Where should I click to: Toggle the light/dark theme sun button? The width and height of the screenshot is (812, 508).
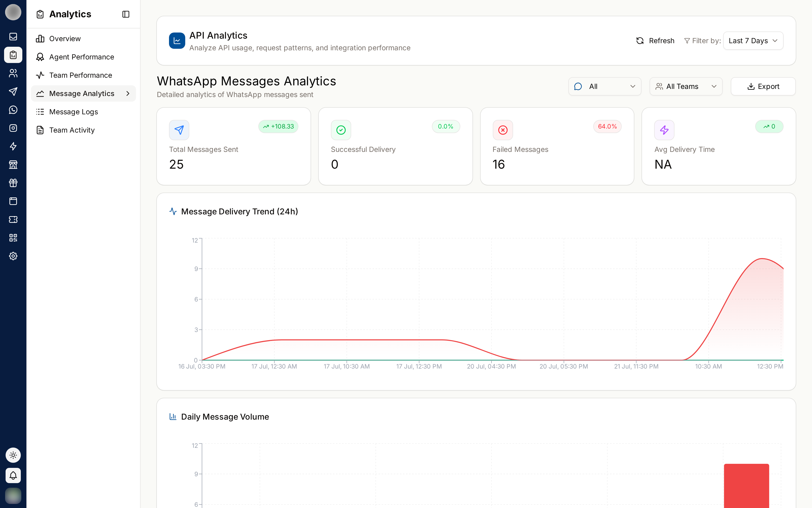coord(13,455)
